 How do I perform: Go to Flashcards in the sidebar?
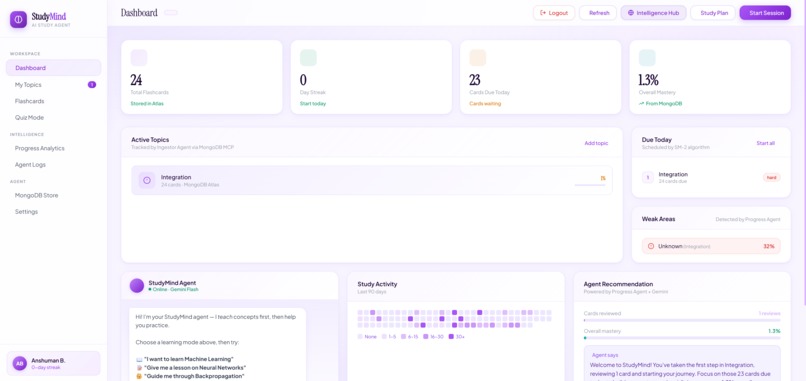[x=53, y=101]
